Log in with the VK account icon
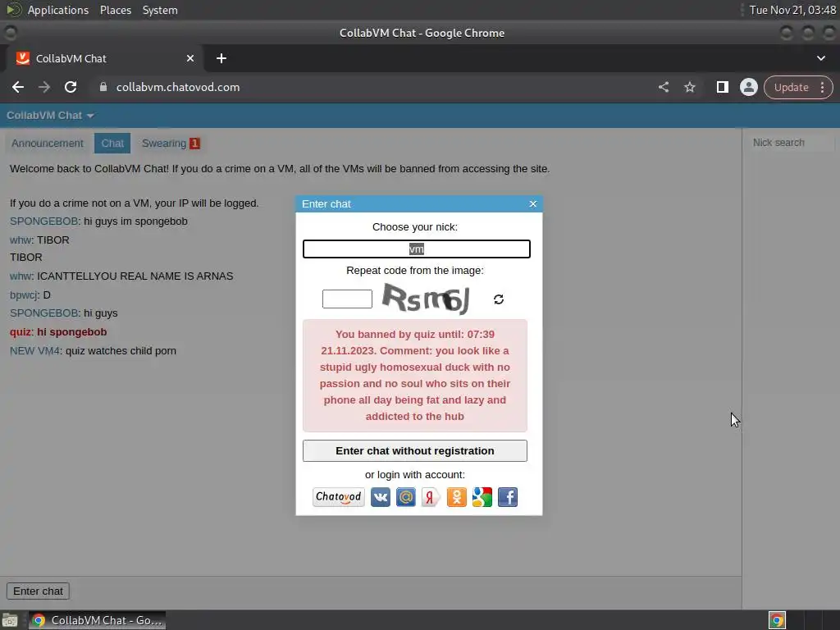840x630 pixels. coord(381,497)
